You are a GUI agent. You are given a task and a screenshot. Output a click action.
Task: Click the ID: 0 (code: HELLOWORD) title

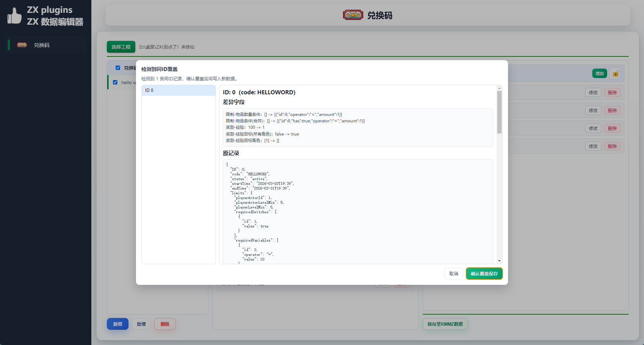(x=259, y=92)
